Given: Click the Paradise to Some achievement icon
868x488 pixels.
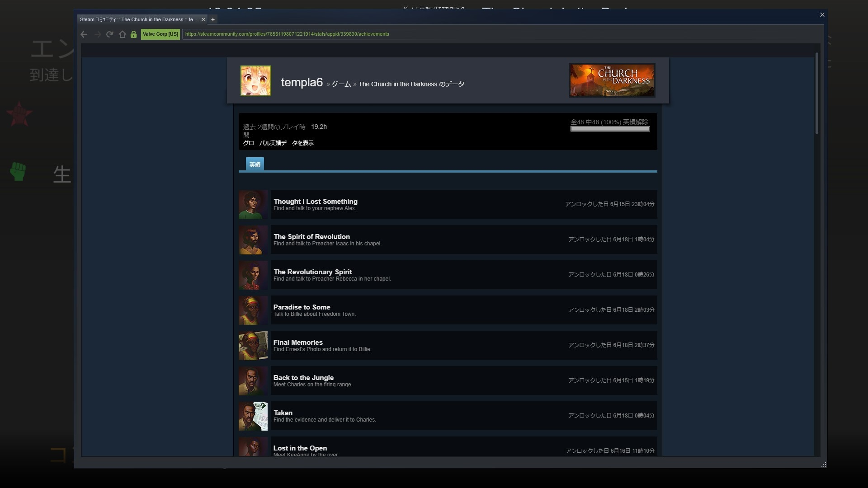Looking at the screenshot, I should [x=253, y=310].
